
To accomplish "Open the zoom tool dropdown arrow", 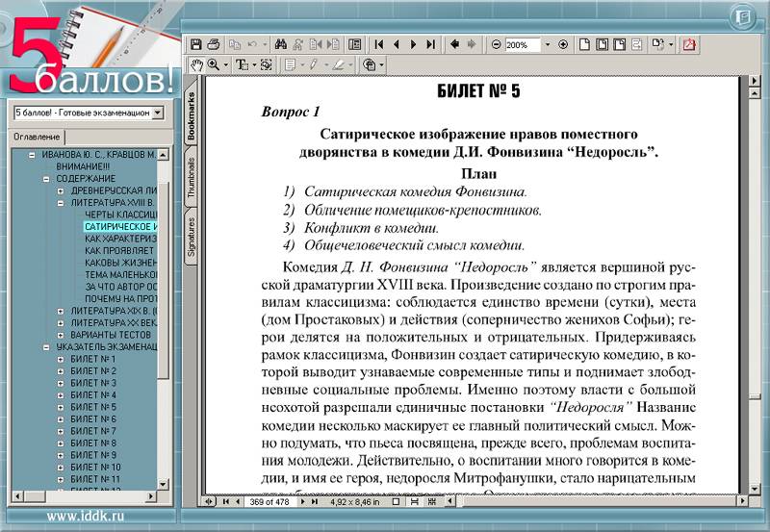I will (225, 65).
